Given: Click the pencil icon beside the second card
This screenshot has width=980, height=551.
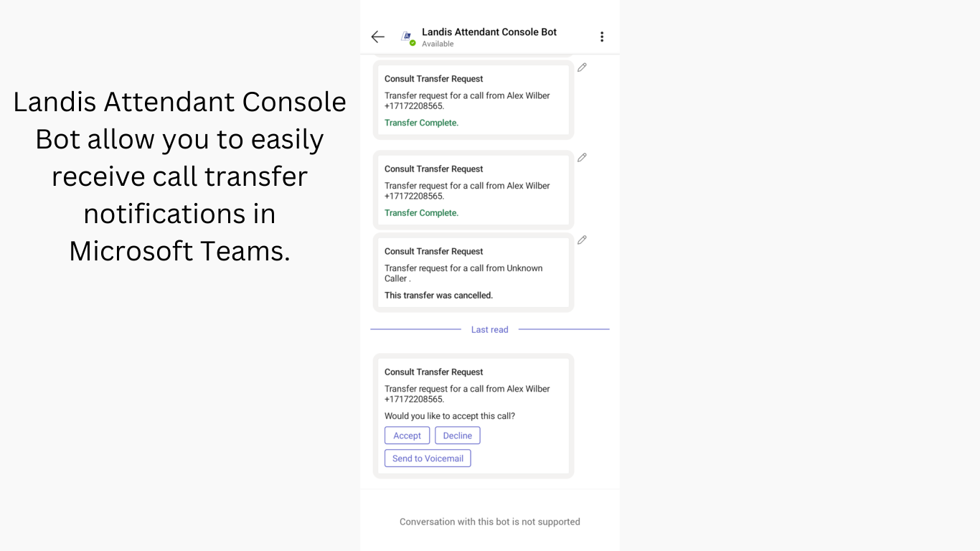Looking at the screenshot, I should [x=582, y=158].
